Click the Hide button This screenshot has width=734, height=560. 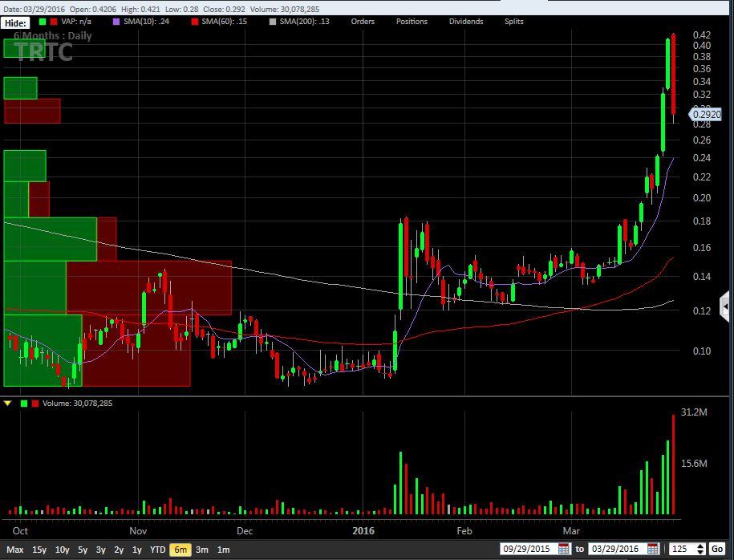(x=16, y=22)
